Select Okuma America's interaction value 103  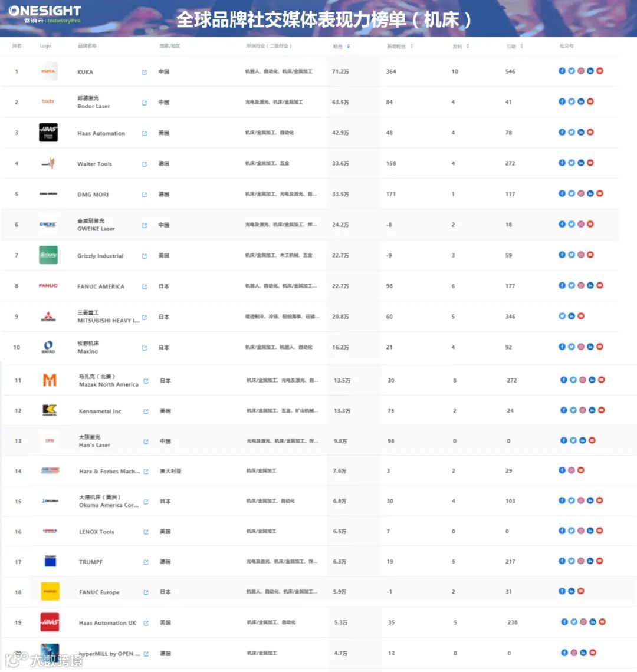[x=510, y=501]
